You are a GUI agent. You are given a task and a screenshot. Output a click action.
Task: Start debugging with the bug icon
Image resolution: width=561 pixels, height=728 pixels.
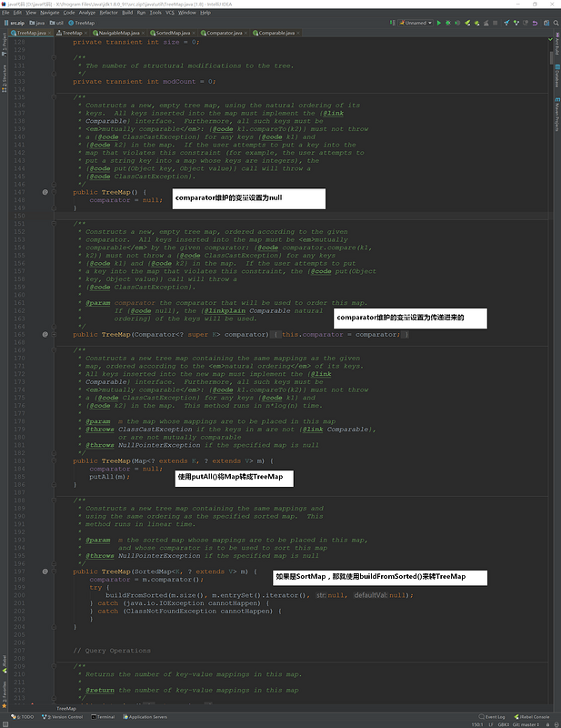448,23
